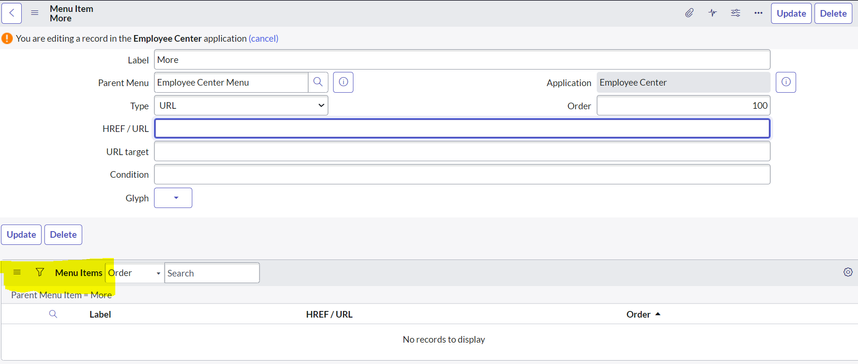858x364 pixels.
Task: Click the Parent Menu lookup magnifier icon
Action: (318, 82)
